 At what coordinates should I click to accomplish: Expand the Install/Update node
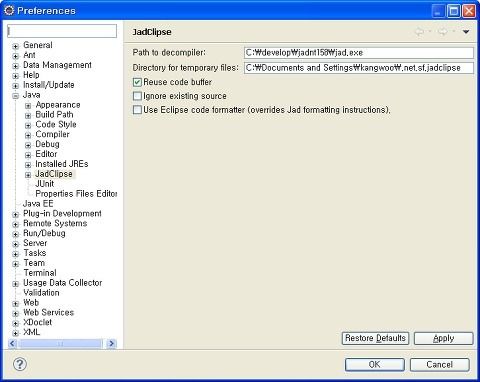point(15,86)
